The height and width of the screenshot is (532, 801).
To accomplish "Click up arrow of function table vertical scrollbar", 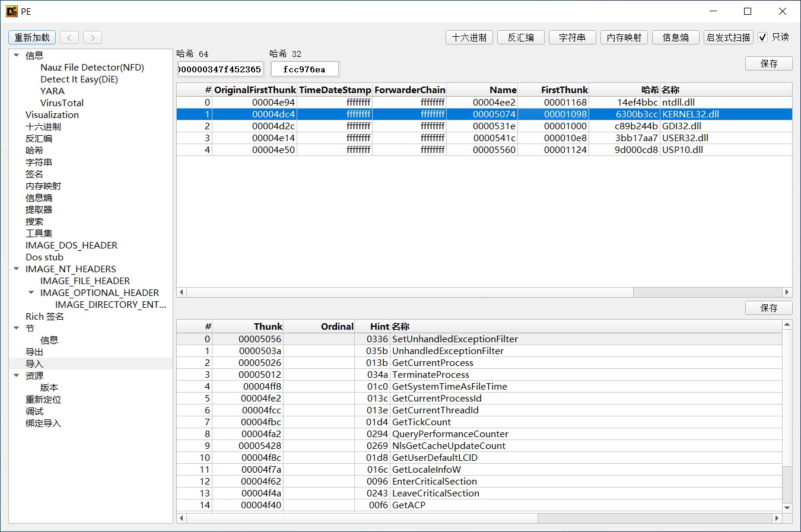I will click(x=787, y=324).
